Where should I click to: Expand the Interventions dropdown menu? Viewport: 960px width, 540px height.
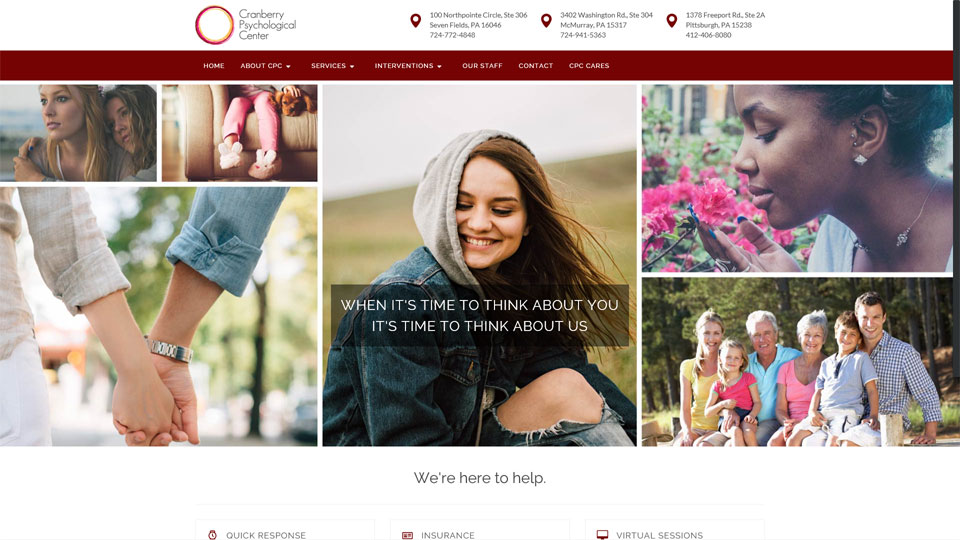pos(408,66)
